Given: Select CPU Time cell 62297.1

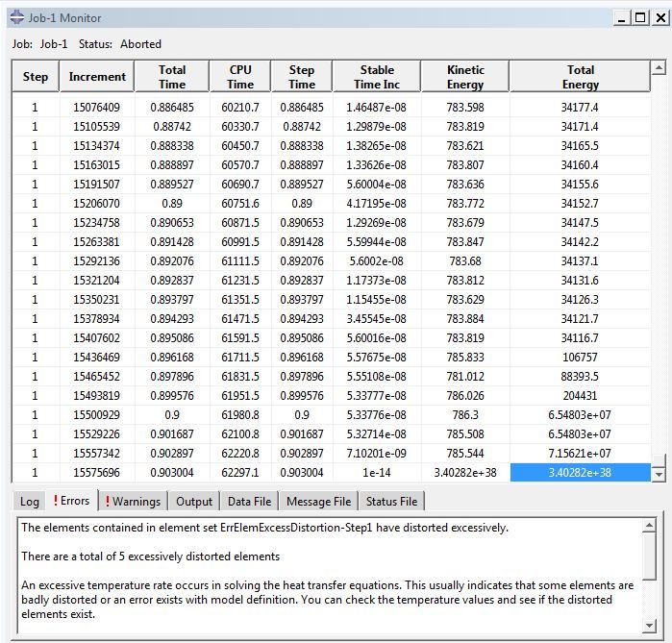Looking at the screenshot, I should click(240, 473).
